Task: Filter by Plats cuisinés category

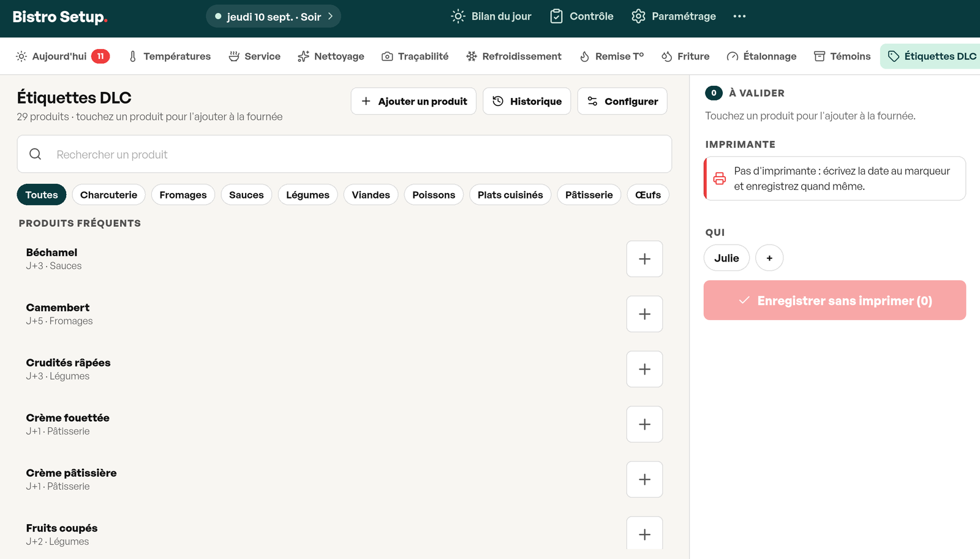Action: 510,195
